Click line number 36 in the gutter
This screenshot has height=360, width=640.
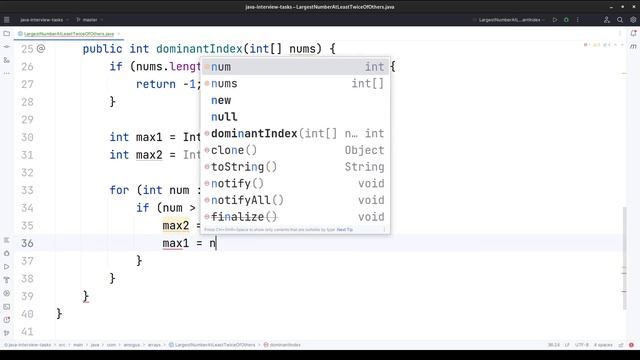[27, 243]
